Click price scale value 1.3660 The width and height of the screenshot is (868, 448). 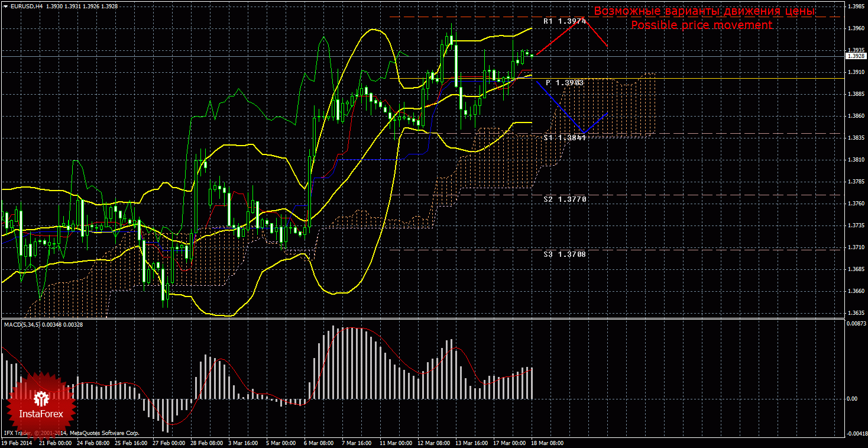[856, 291]
